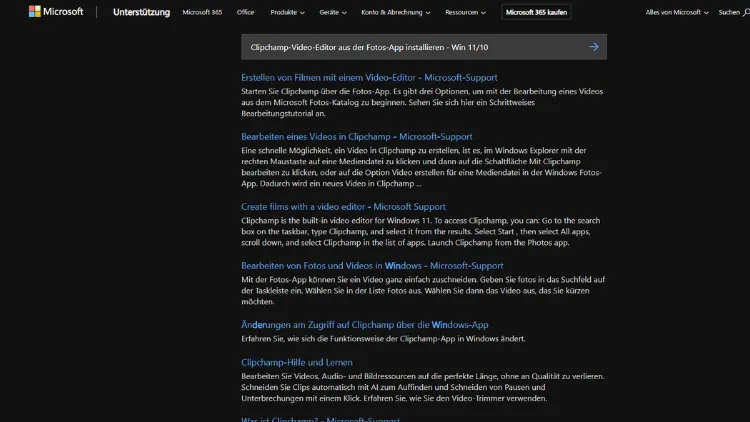Click text 'Starten Sie Clipchamp über die Fotos-App'
The width and height of the screenshot is (750, 422).
pos(316,91)
